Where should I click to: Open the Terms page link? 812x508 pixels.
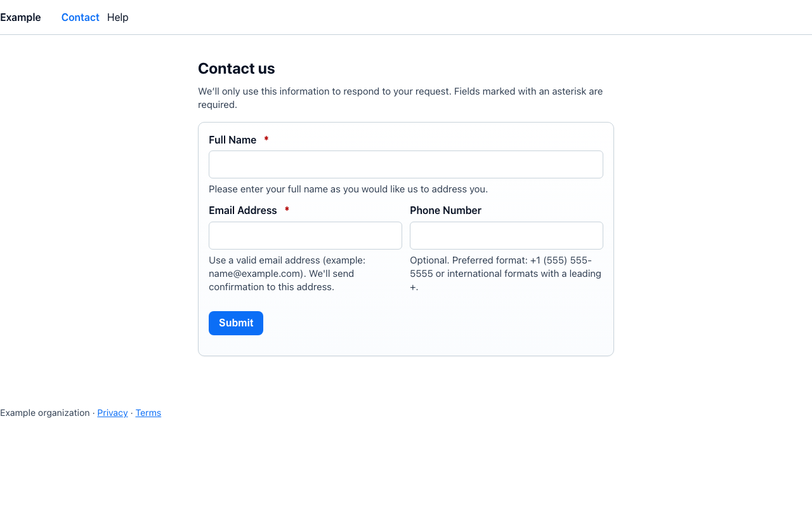pos(148,413)
